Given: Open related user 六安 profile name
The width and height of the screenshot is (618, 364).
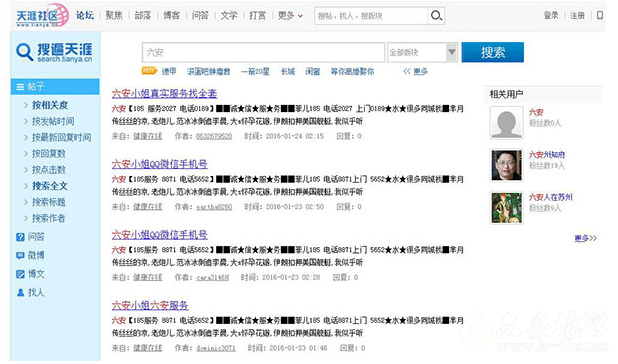Looking at the screenshot, I should click(536, 112).
